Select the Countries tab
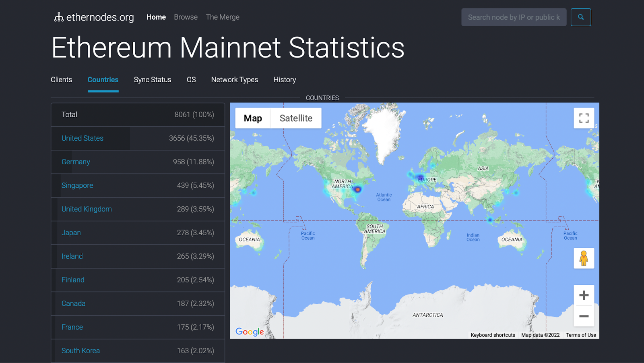 103,80
